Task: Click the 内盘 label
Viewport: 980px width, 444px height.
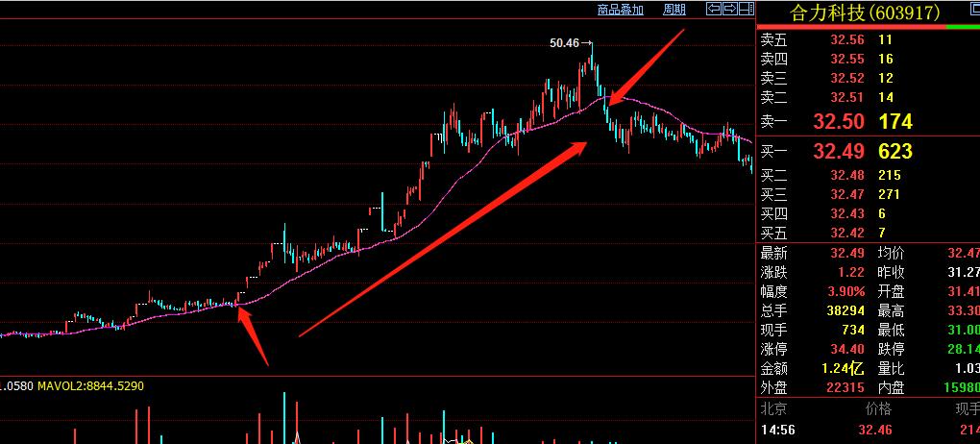Action: pos(891,387)
